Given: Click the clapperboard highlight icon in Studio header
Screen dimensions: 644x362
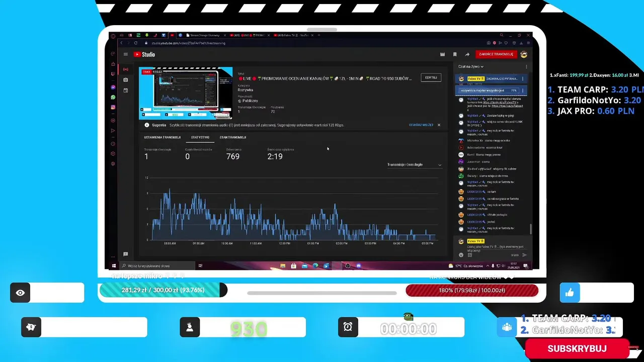Looking at the screenshot, I should point(442,54).
